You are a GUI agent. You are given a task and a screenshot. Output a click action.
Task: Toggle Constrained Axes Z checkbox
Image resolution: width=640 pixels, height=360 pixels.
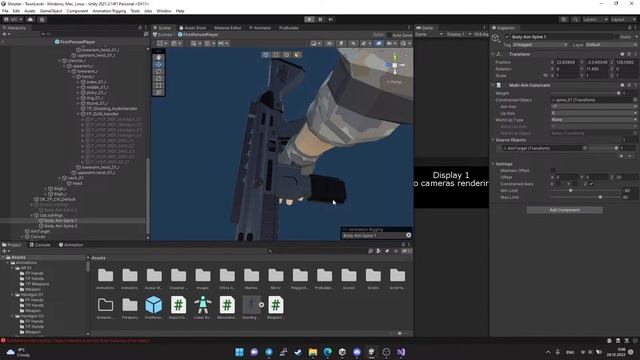591,184
